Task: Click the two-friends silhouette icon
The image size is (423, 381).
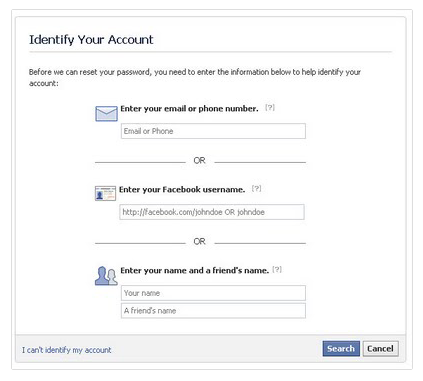Action: coord(106,276)
